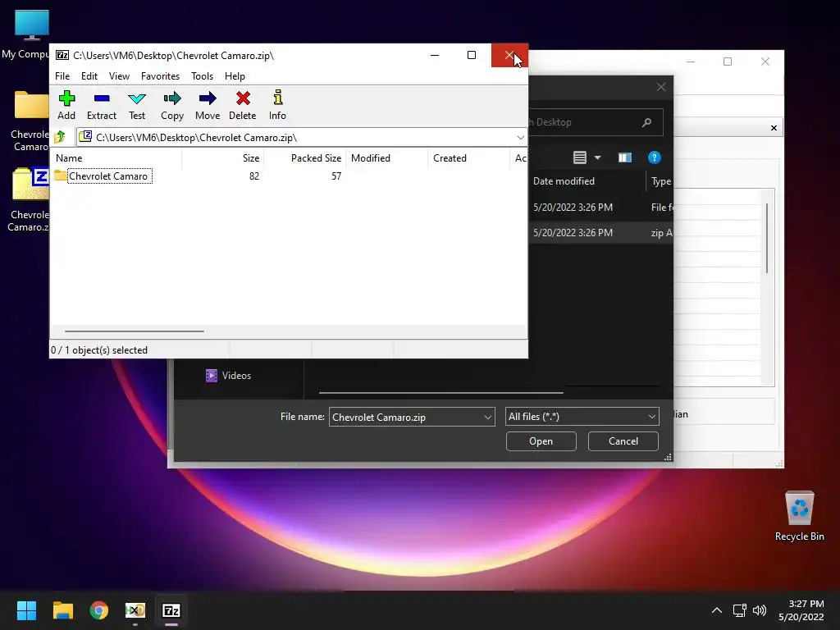The width and height of the screenshot is (840, 630).
Task: Change the view layout icon in dialog
Action: click(580, 157)
